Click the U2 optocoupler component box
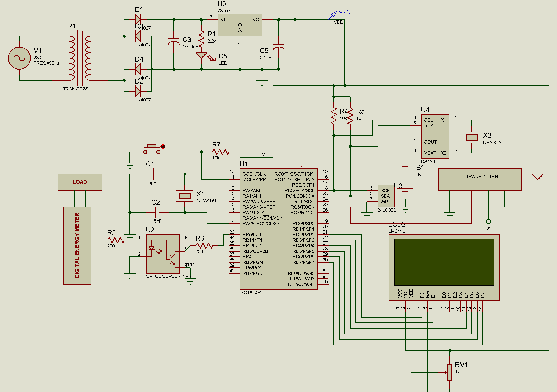 [x=163, y=254]
